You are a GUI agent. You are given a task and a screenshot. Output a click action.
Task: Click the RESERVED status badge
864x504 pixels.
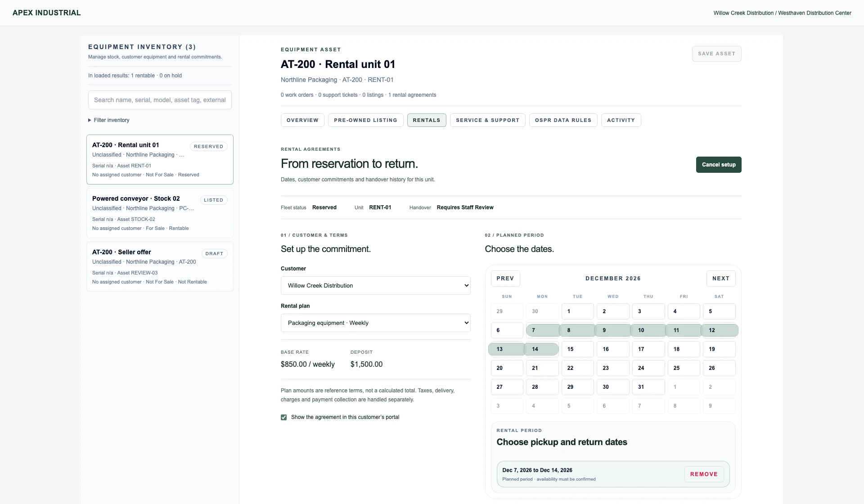click(x=208, y=147)
